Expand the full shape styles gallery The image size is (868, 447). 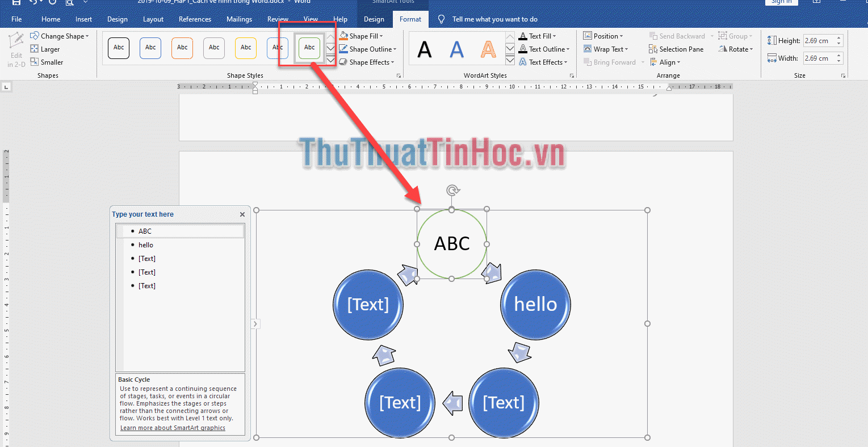pos(330,60)
